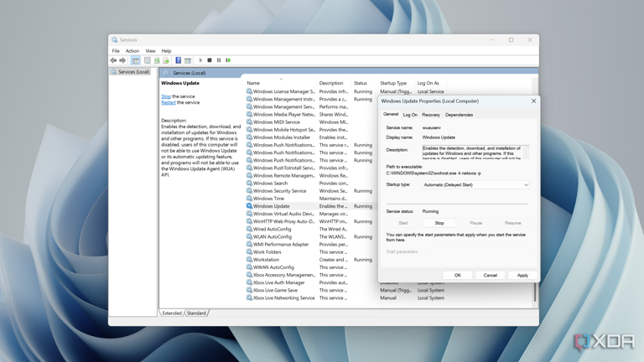Click the Pause Service toolbar icon
644x362 pixels.
coord(219,60)
